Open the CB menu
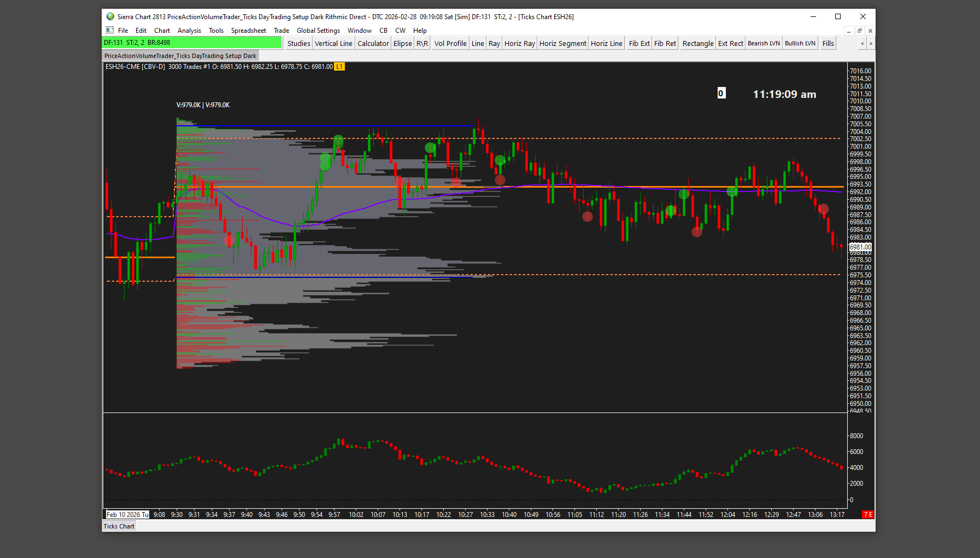Screen dimensions: 980x558 (384, 31)
